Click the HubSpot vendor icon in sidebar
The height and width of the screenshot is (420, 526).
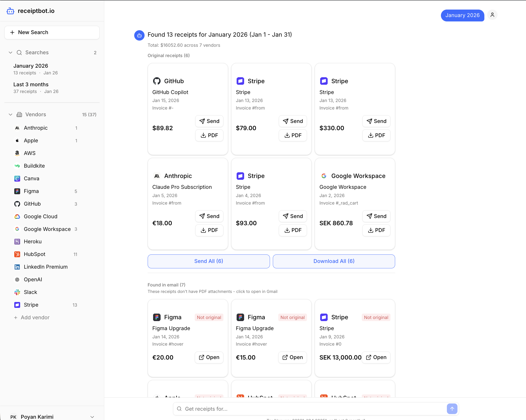click(17, 254)
